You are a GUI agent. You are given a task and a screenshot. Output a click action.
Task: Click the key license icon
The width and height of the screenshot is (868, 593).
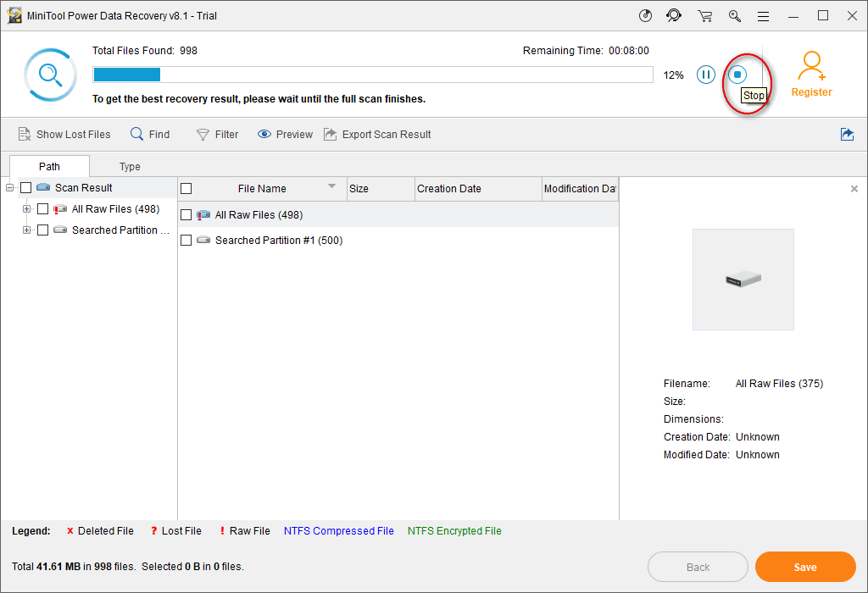tap(735, 16)
